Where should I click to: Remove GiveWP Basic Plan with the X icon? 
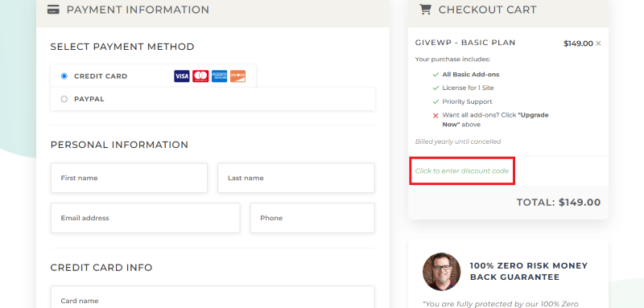[598, 43]
